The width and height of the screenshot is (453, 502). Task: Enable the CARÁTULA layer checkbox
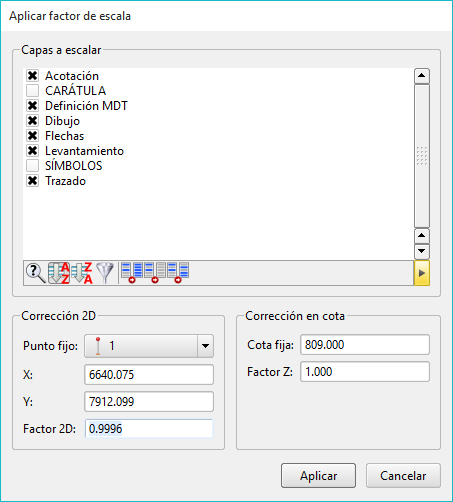coord(33,91)
